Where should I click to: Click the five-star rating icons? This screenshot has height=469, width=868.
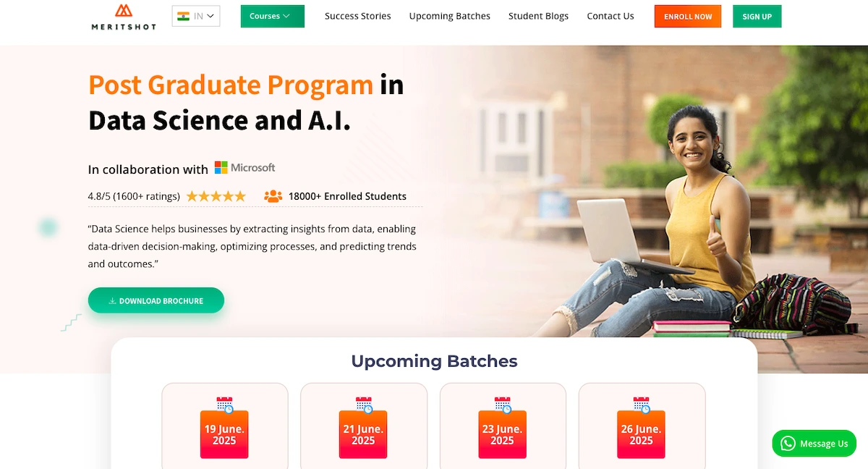[216, 196]
